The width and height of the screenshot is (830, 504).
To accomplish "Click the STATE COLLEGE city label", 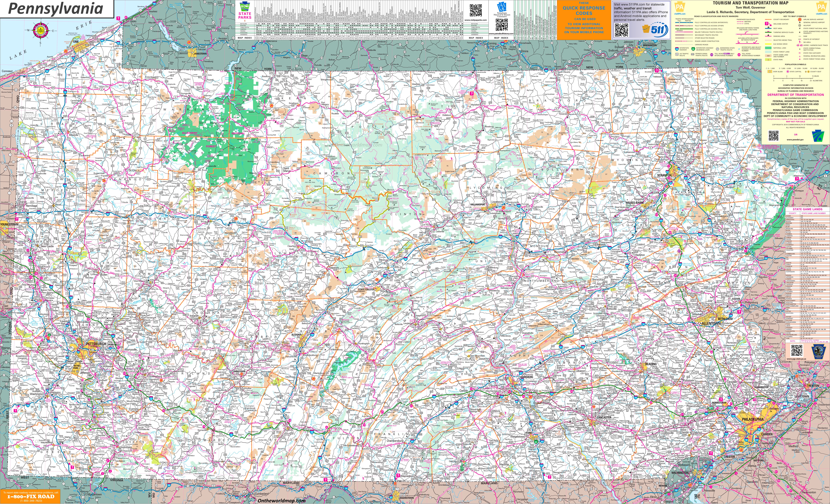I will click(366, 289).
